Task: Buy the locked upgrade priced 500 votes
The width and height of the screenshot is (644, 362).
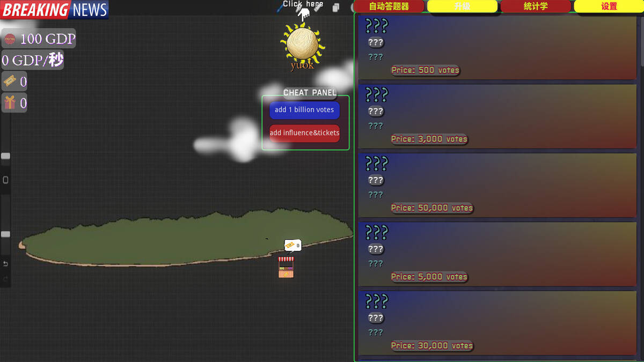Action: (497, 48)
